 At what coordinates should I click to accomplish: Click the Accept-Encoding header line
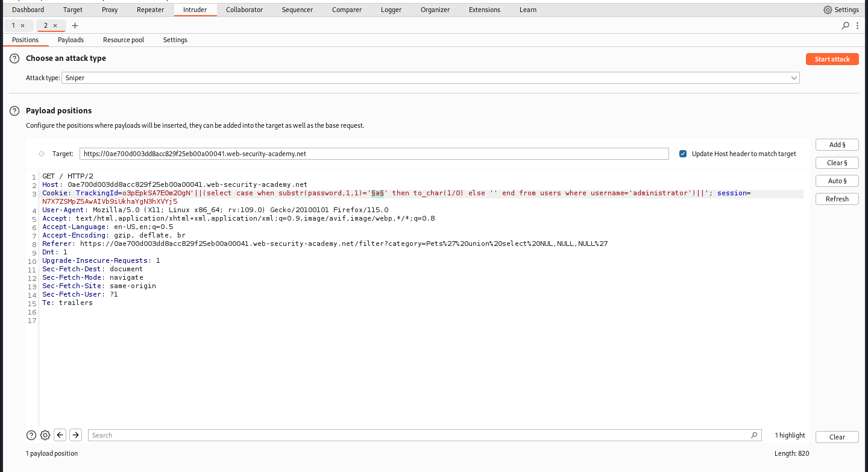click(114, 235)
